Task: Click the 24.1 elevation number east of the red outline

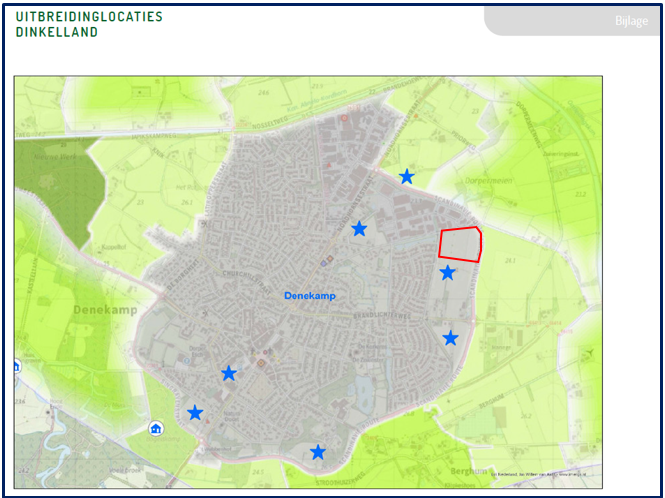Action: (x=510, y=260)
